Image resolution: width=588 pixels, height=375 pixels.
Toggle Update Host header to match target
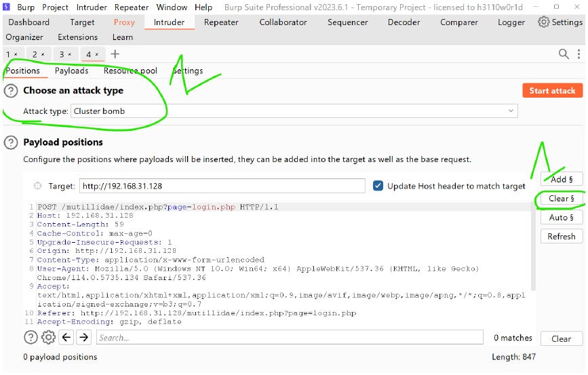click(x=378, y=186)
